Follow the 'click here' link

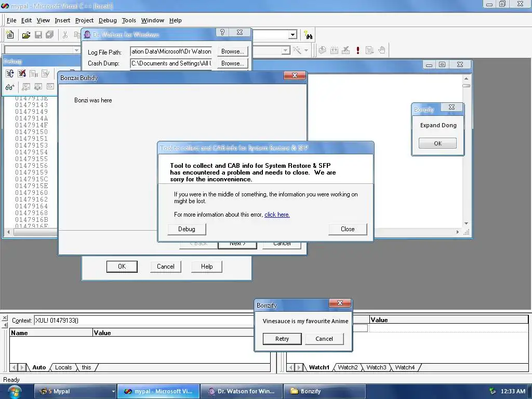277,215
